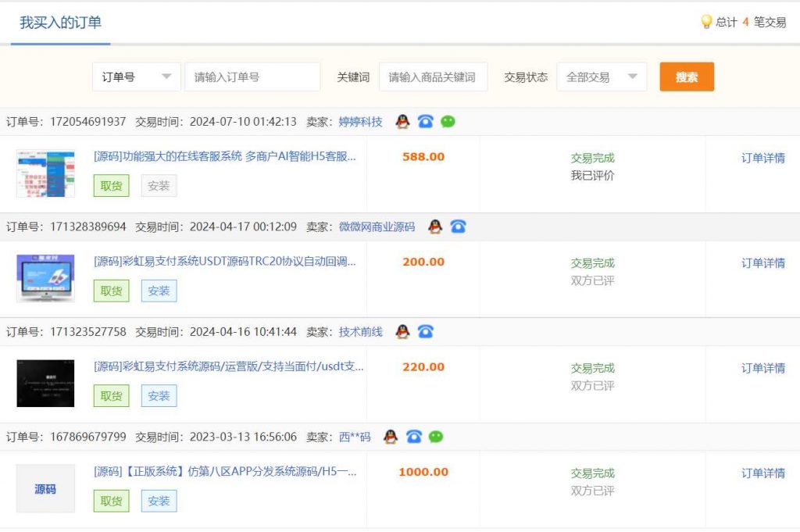Click QQ penguin icon for 技术前线

402,331
